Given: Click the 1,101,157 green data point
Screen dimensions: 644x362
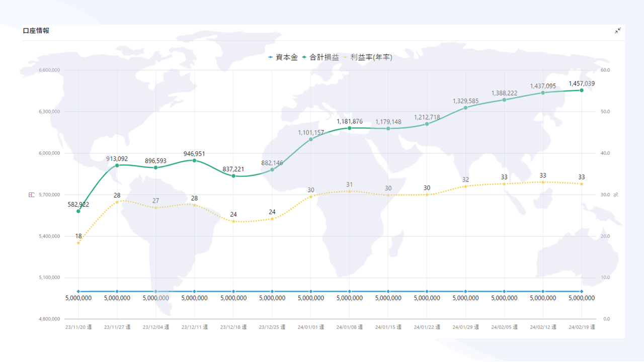Looking at the screenshot, I should point(311,139).
